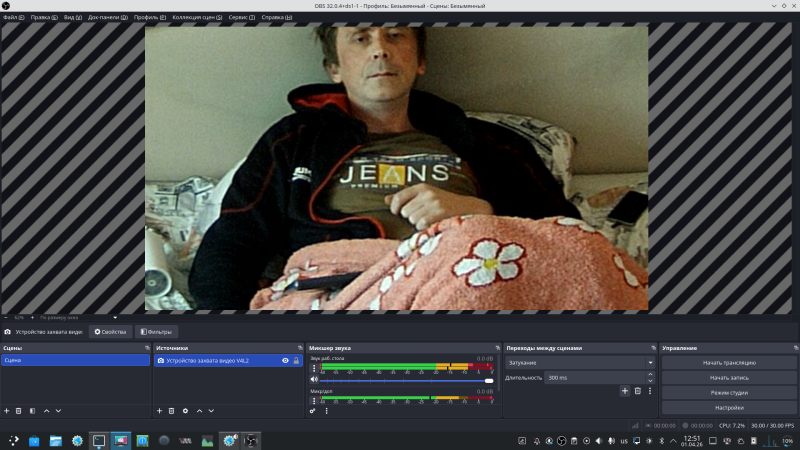Add a new source with the plus icon
Image resolution: width=800 pixels, height=450 pixels.
(x=159, y=411)
